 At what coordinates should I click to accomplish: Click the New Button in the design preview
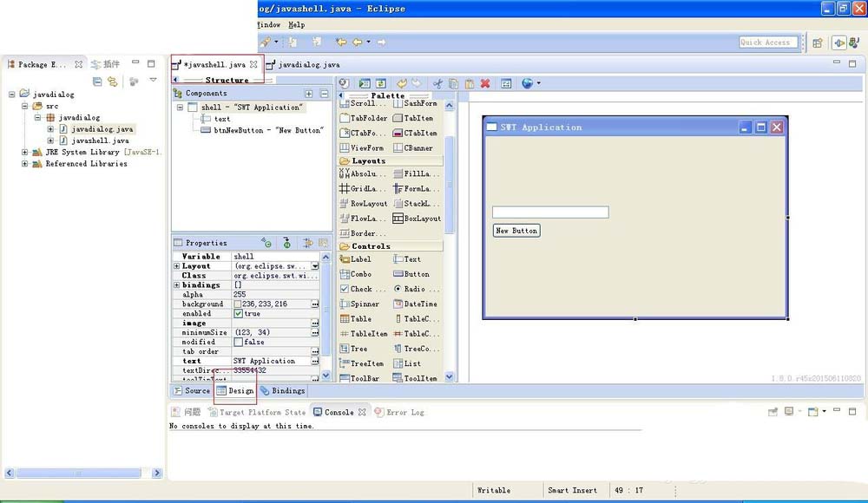coord(516,231)
